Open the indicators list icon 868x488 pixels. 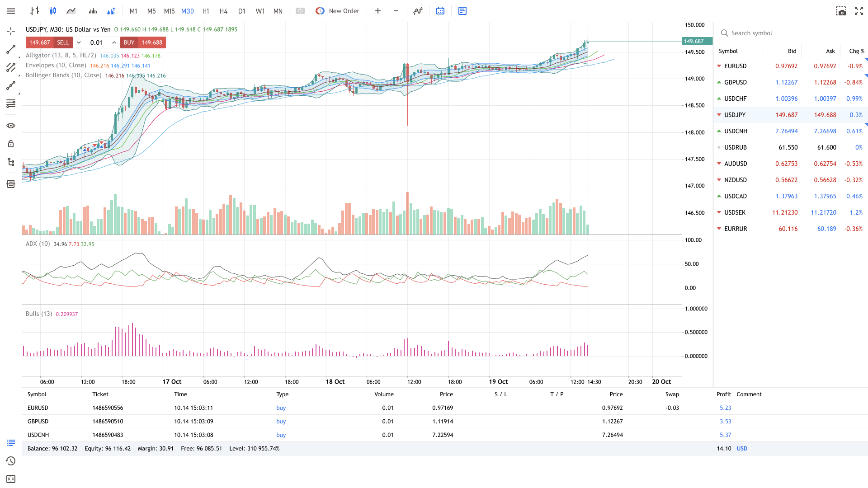click(418, 11)
